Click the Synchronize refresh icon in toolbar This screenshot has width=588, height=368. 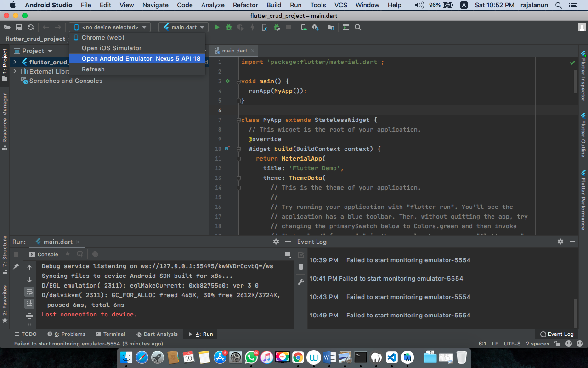click(31, 27)
